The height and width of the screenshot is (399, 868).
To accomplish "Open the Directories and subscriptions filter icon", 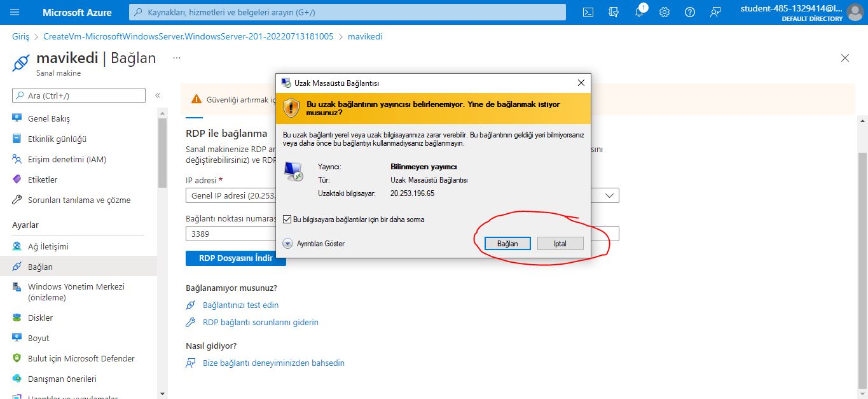I will [614, 12].
